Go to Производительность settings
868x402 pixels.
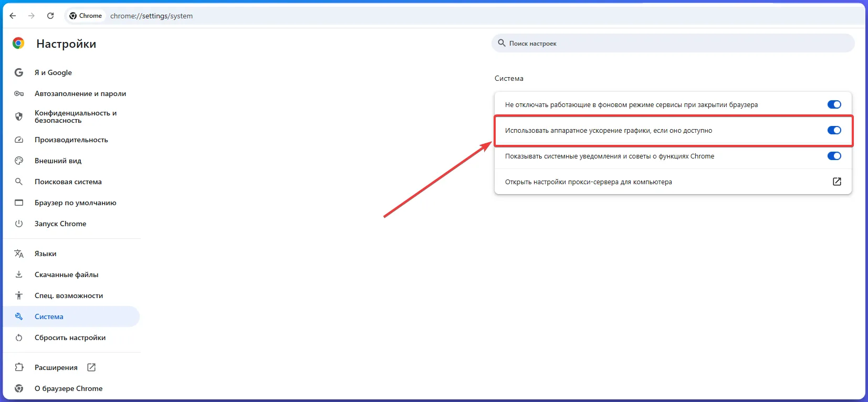71,140
